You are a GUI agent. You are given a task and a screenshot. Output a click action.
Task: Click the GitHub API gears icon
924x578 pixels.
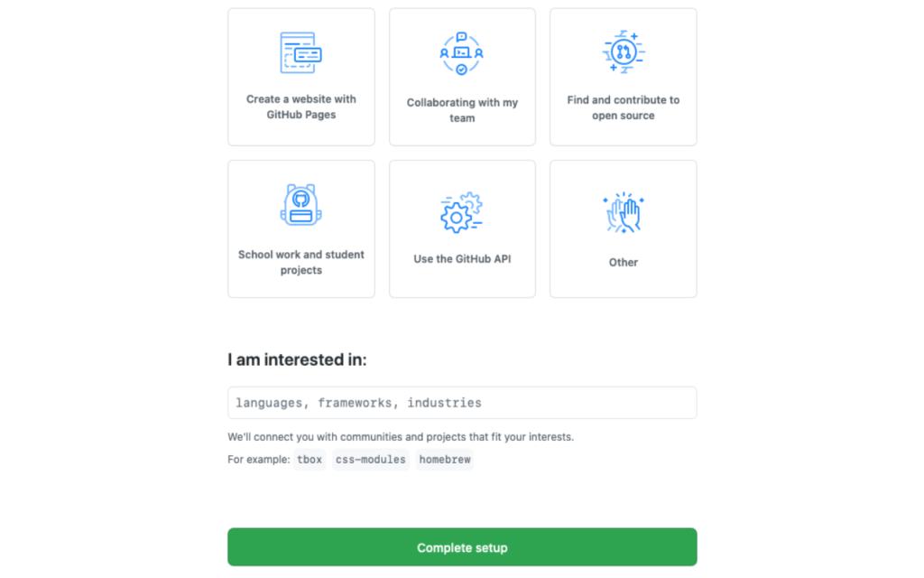tap(461, 212)
